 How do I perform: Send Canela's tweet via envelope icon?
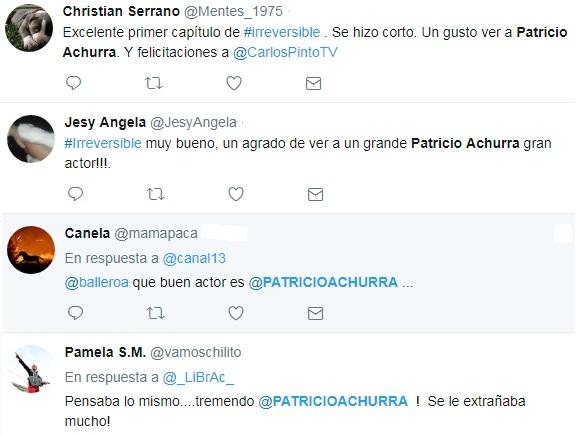pos(315,313)
